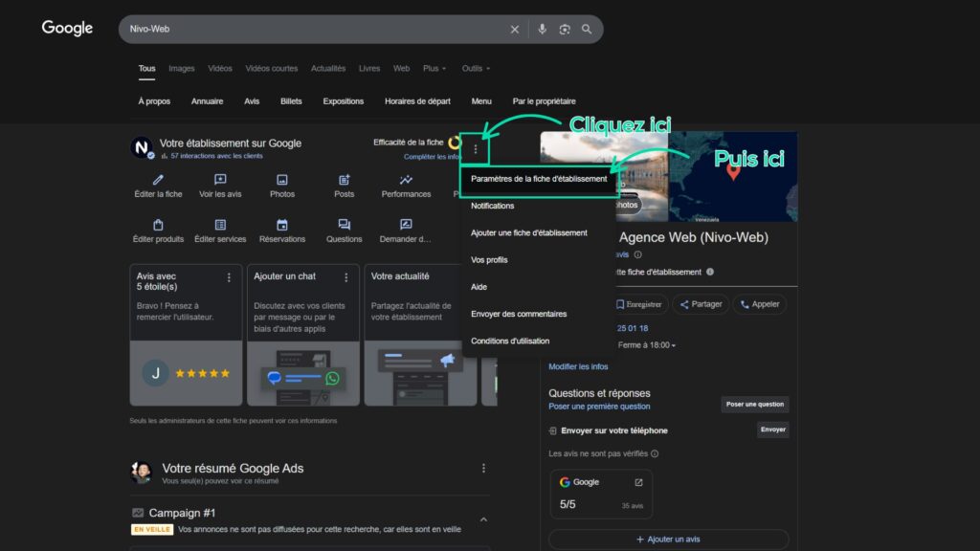Click the Appeler button
Screen dimensions: 980x551
pyautogui.click(x=759, y=304)
